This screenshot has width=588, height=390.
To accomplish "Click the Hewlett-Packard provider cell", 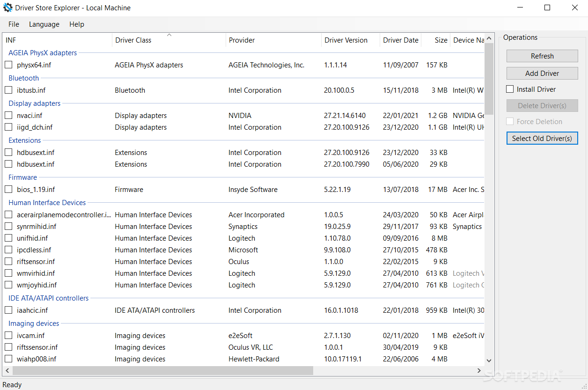I will pyautogui.click(x=254, y=359).
